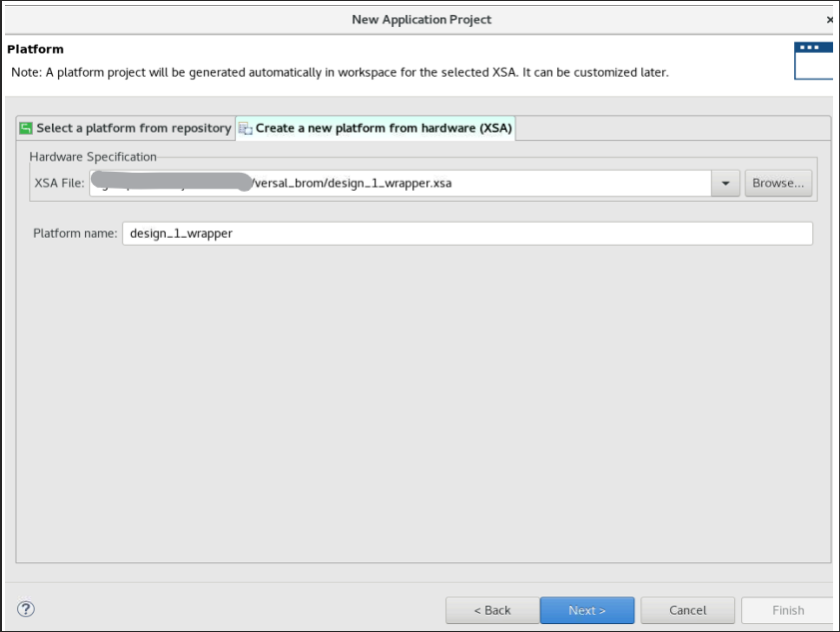Click the design_1_wrapper platform name text
This screenshot has width=840, height=632.
182,233
